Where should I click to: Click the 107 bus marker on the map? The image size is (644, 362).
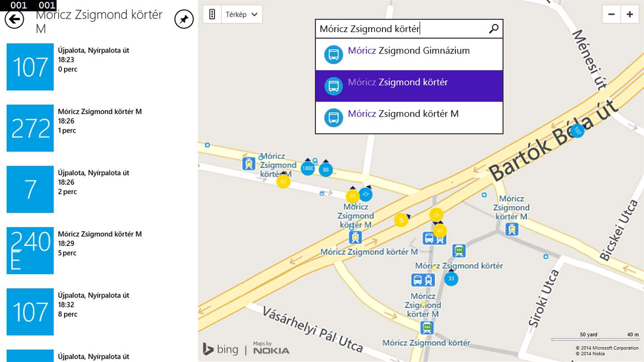click(577, 131)
